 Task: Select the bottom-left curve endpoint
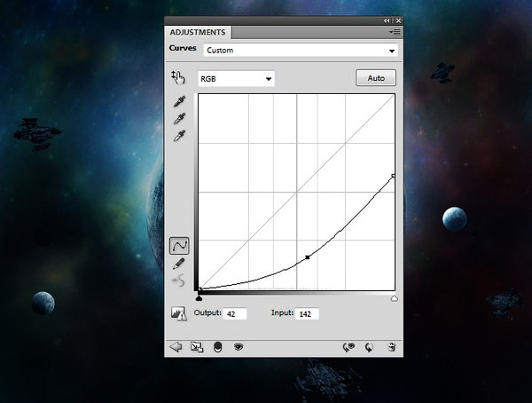tap(199, 289)
